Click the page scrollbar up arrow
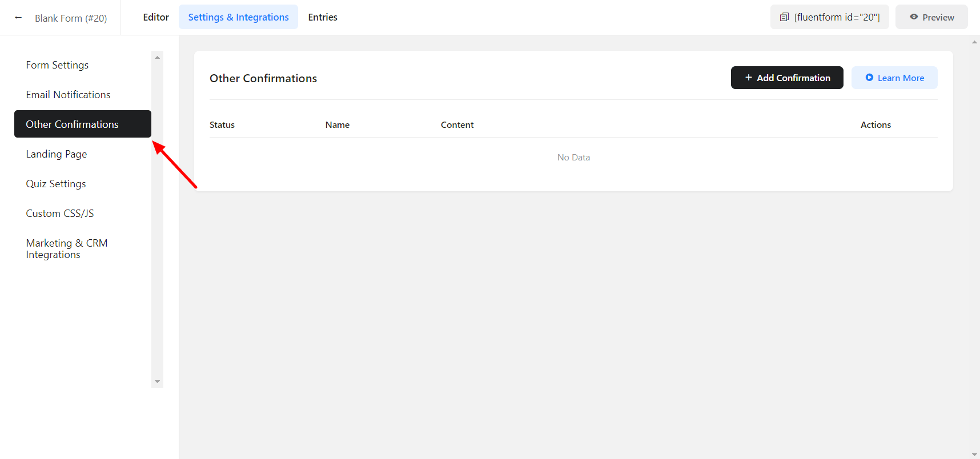This screenshot has height=459, width=980. (x=974, y=42)
